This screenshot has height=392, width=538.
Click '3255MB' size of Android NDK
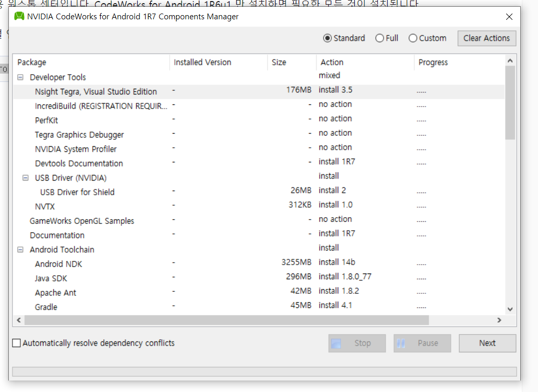296,262
